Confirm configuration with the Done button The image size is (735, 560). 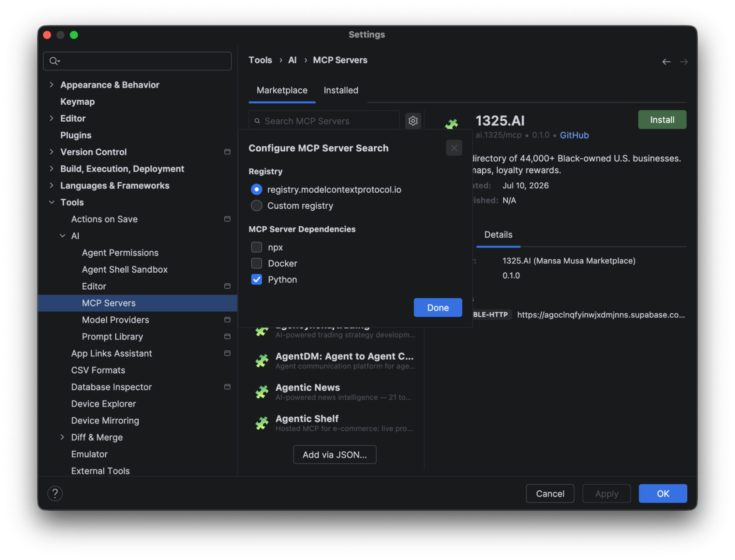[438, 308]
